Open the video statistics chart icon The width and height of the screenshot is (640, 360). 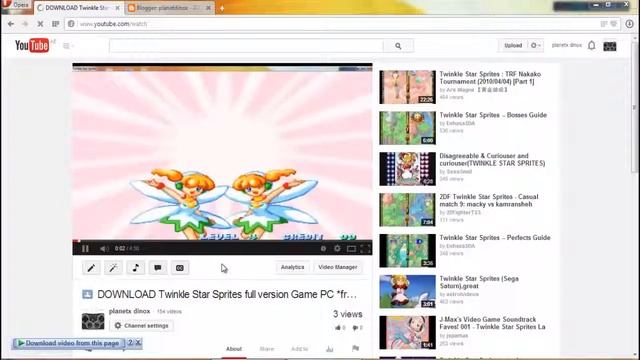(330, 349)
